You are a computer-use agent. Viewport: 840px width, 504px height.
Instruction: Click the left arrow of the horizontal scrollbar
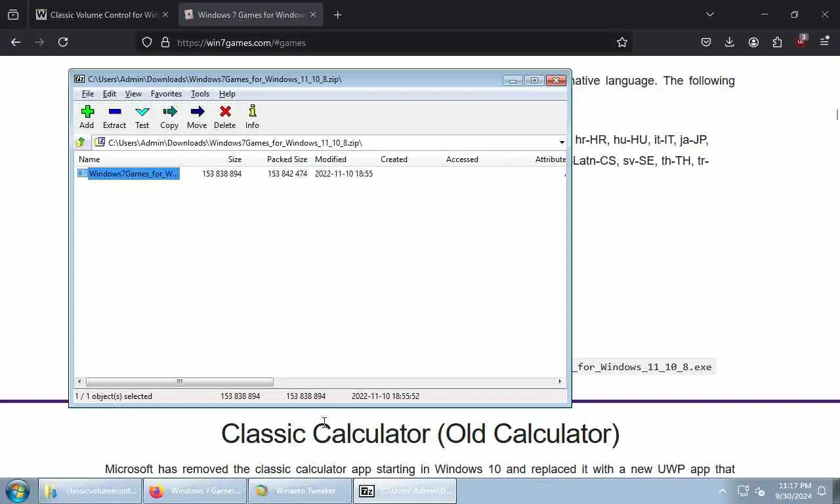[x=80, y=381]
